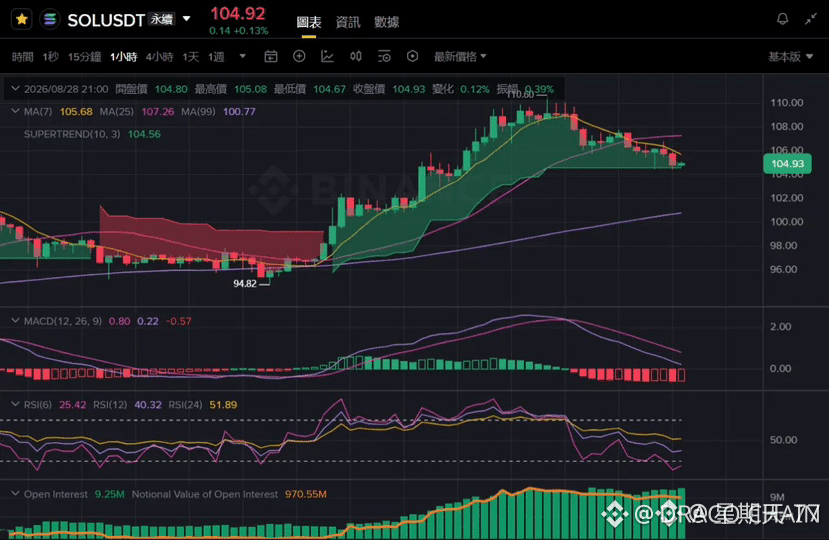The height and width of the screenshot is (540, 829).
Task: Select the 15分鐘 interval
Action: pos(84,57)
